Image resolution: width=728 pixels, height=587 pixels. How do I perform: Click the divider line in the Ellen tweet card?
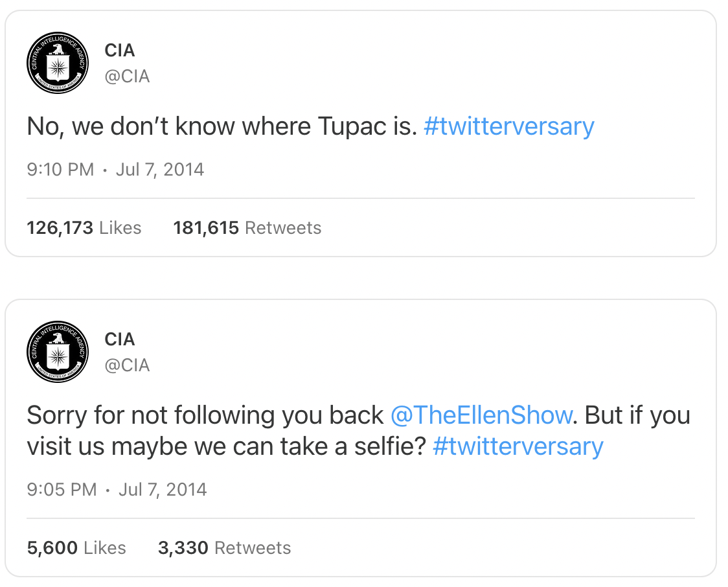(x=361, y=518)
